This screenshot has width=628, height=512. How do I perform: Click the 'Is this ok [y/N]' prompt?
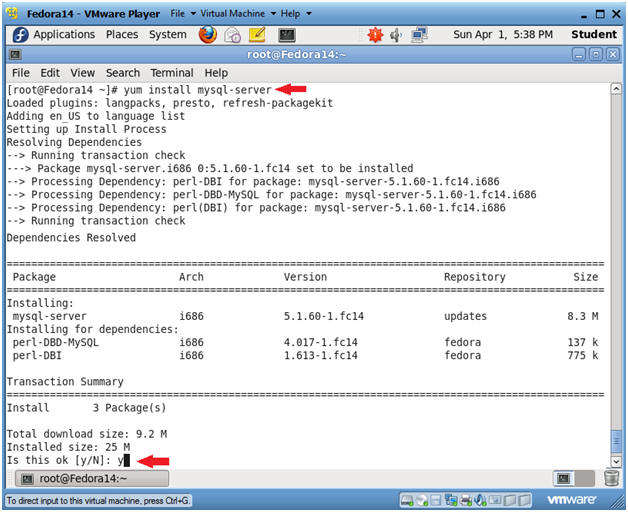pyautogui.click(x=58, y=460)
